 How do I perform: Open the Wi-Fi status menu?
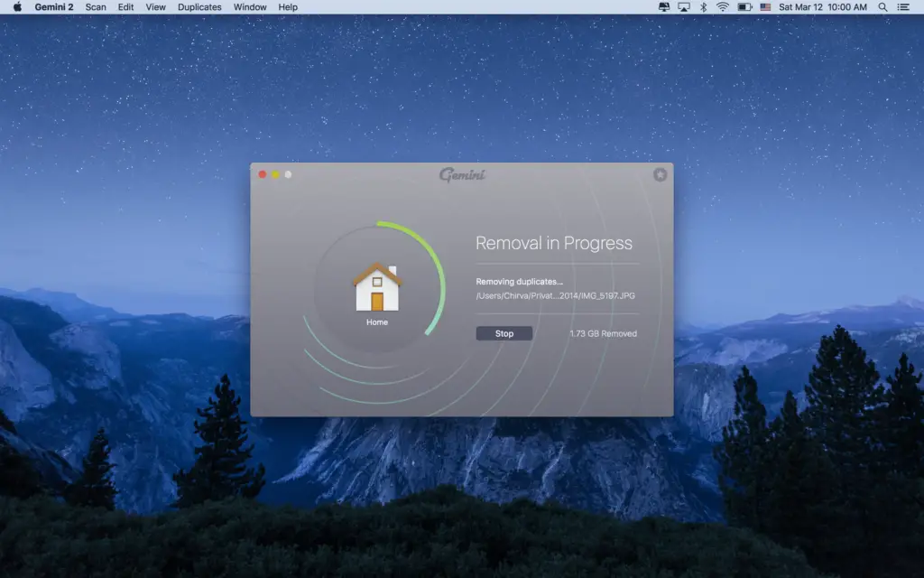[x=723, y=7]
